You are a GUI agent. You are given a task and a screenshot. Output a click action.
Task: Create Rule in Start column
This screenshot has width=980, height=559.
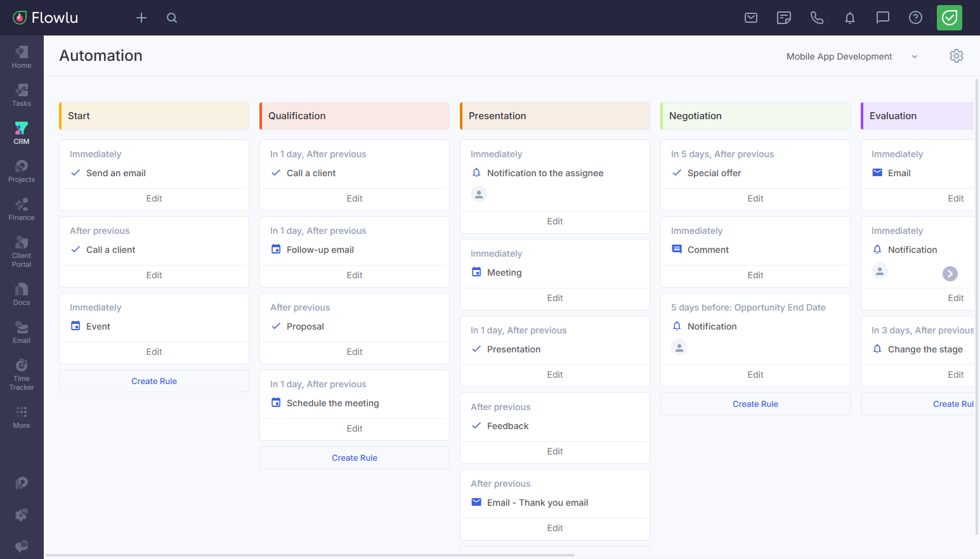[154, 381]
